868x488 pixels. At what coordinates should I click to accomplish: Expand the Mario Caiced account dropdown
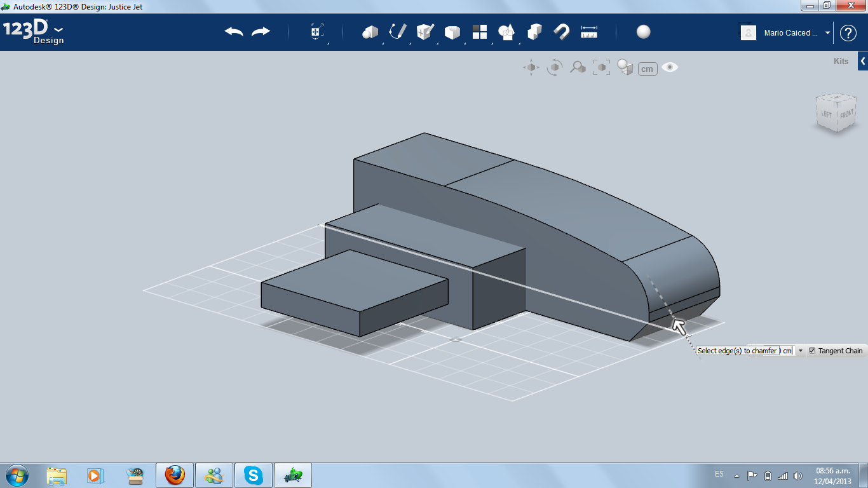[828, 32]
